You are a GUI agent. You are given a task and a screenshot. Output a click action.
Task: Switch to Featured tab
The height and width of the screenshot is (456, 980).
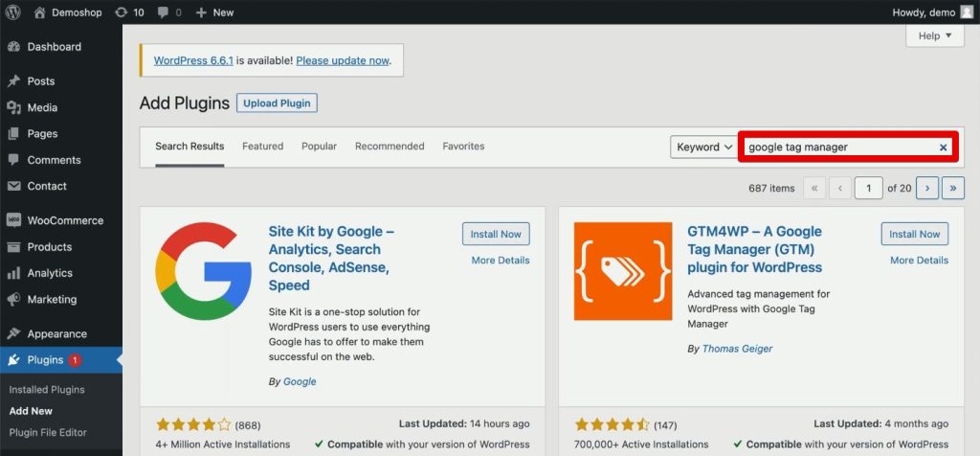262,147
